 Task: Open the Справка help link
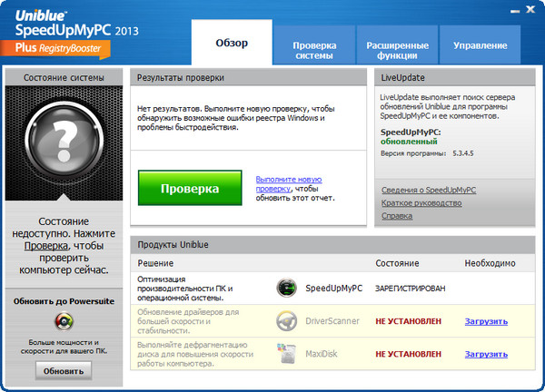coord(396,216)
